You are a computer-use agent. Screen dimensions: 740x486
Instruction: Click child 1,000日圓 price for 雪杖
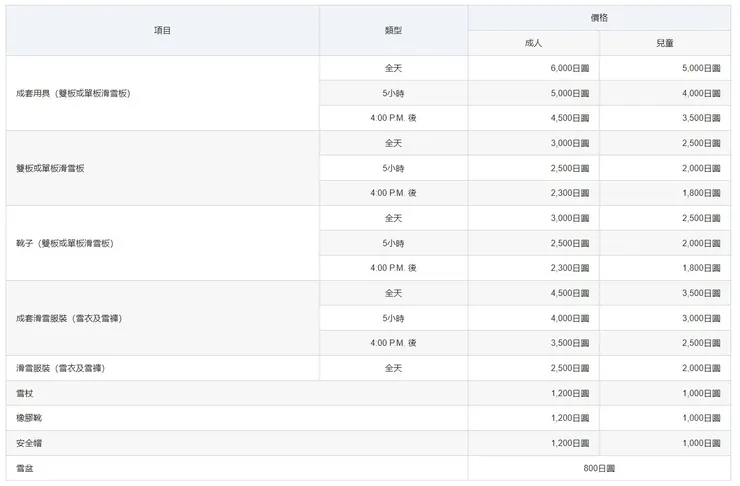click(x=700, y=393)
